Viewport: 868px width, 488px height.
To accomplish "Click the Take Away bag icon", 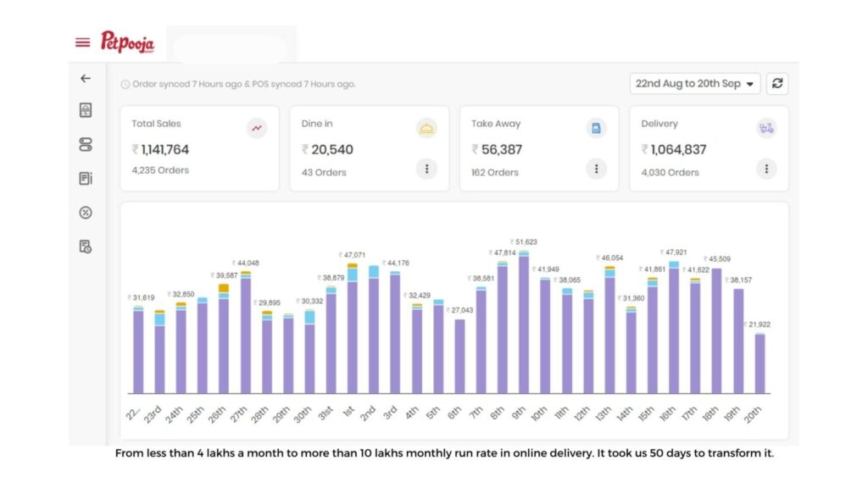I will (597, 128).
